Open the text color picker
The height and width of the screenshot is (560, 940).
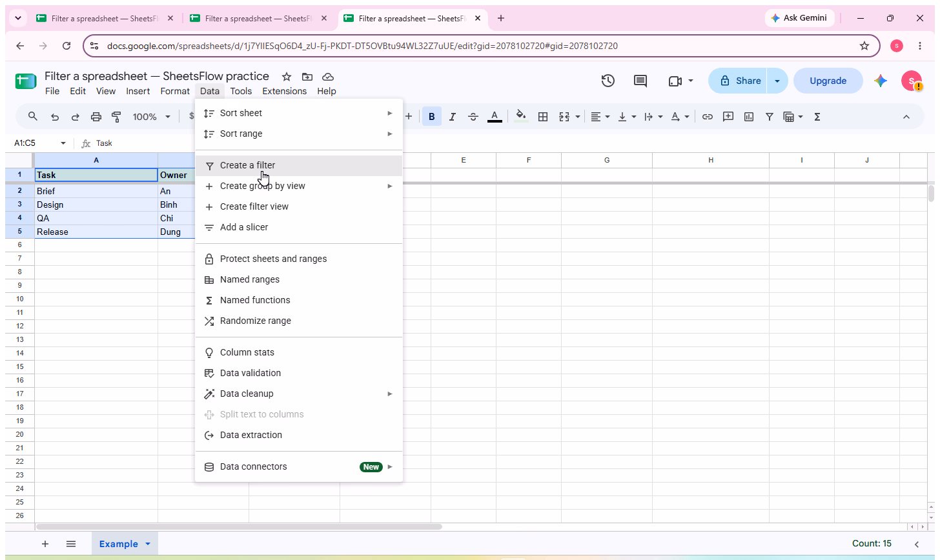click(x=495, y=117)
